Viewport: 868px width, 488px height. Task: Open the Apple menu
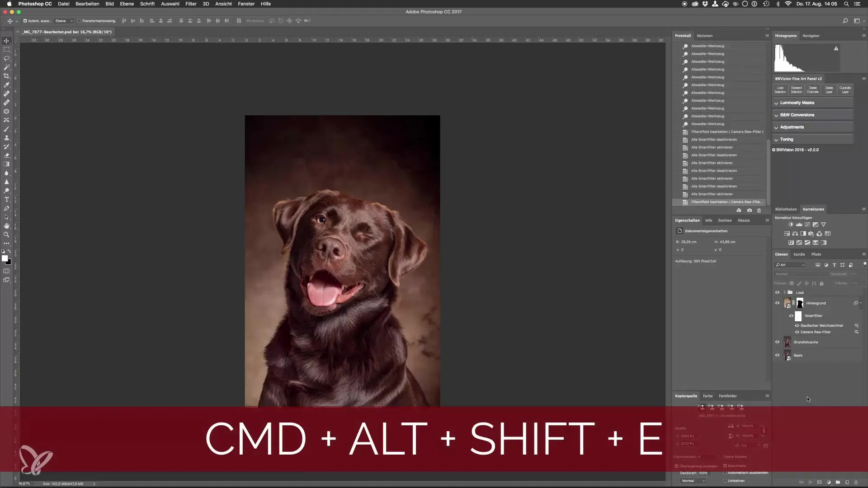[9, 4]
